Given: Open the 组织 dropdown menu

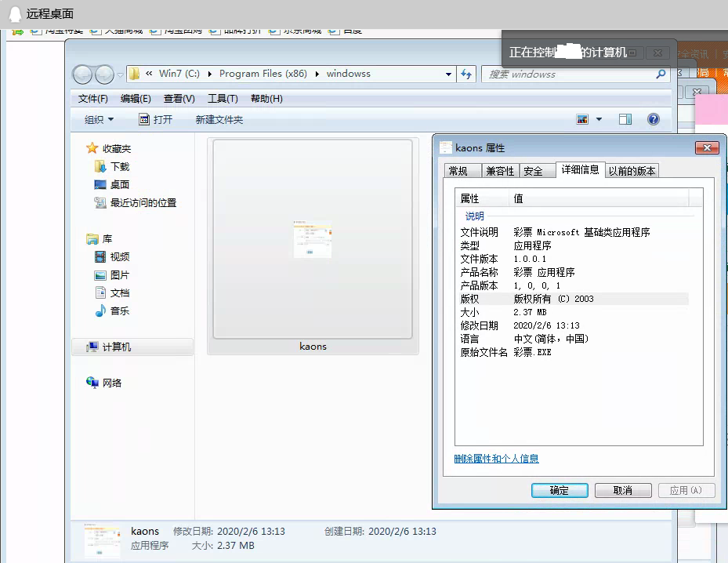Looking at the screenshot, I should (x=99, y=119).
